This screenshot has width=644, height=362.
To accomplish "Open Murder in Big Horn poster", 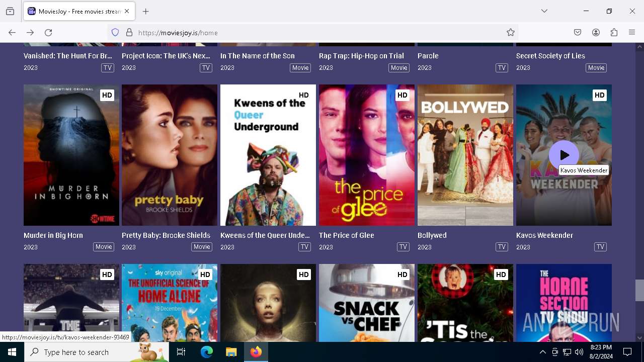I will coord(71,155).
